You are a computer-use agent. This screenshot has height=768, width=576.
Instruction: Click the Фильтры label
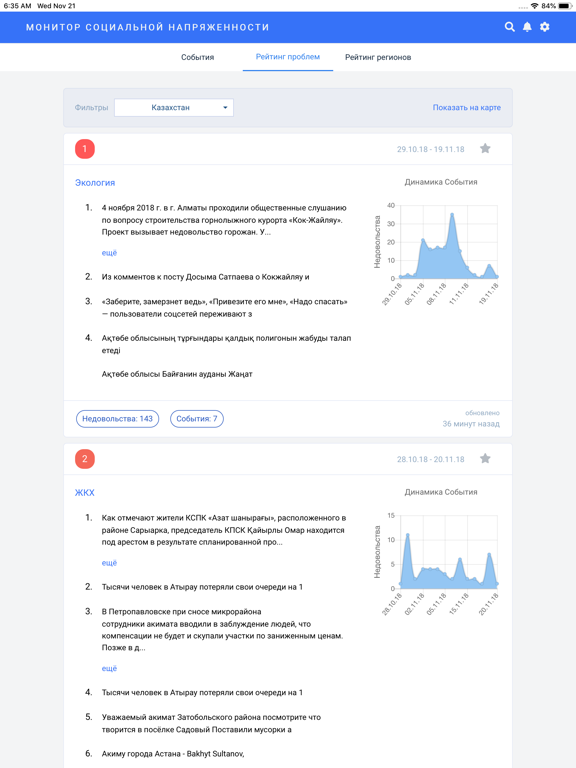pyautogui.click(x=91, y=107)
